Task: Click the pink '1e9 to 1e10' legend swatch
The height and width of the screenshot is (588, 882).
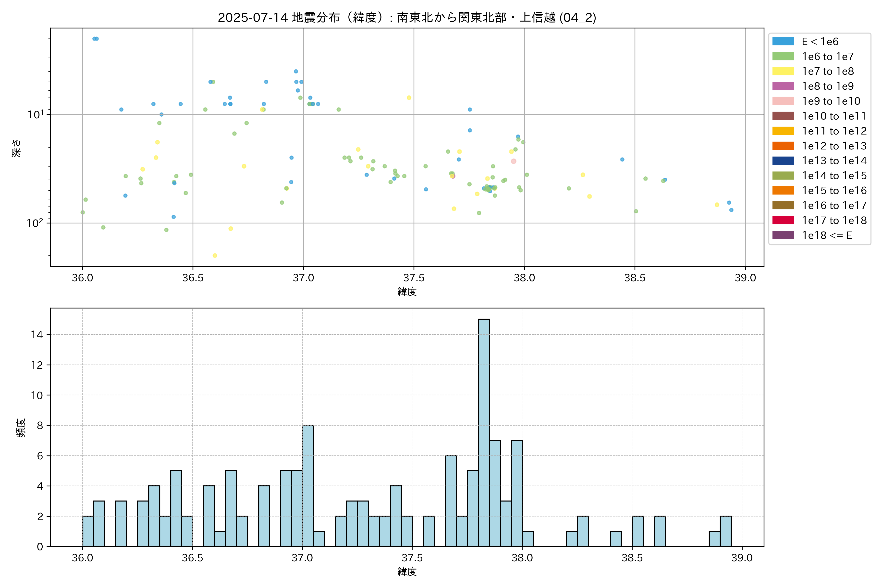Action: tap(783, 101)
